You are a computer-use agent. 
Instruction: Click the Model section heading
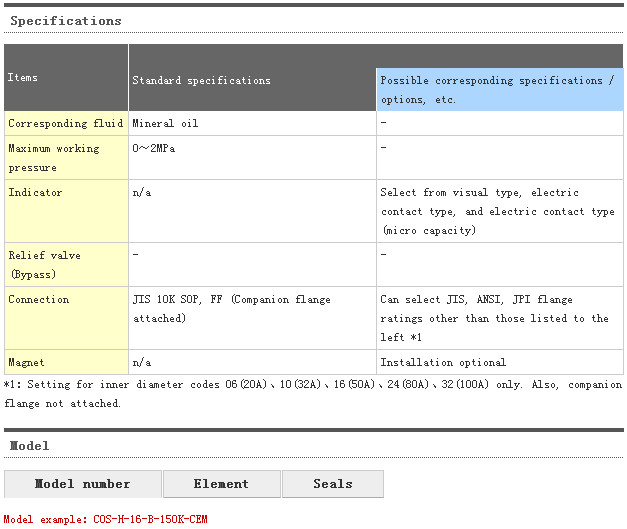29,445
